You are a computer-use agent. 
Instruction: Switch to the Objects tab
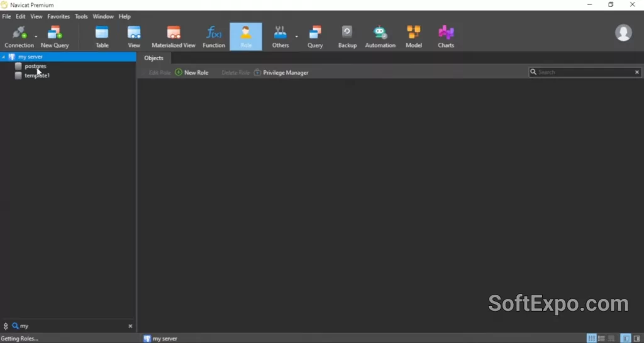pos(153,58)
